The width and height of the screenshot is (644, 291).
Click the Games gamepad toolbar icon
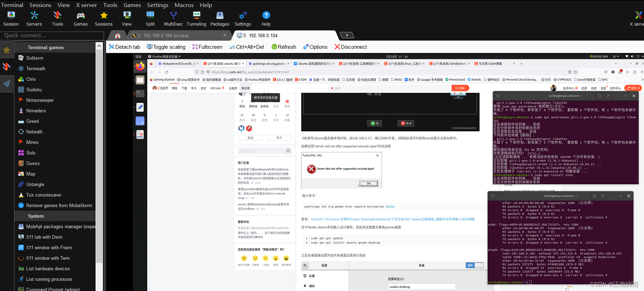pos(80,19)
